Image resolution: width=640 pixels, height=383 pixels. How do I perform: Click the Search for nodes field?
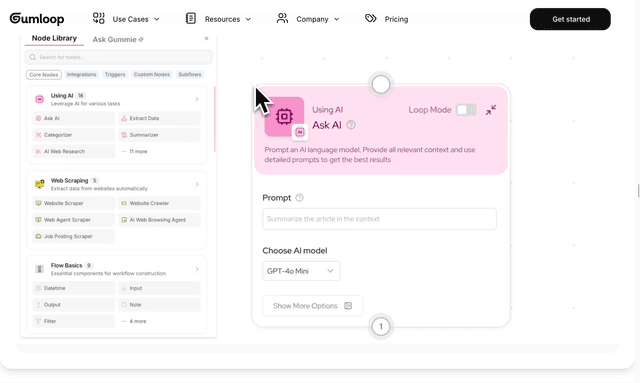(x=118, y=57)
